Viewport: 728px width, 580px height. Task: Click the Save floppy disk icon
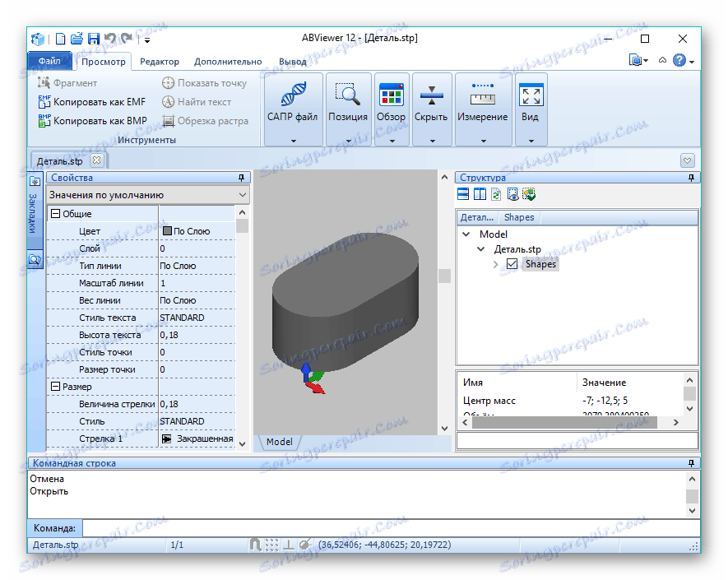pos(94,39)
